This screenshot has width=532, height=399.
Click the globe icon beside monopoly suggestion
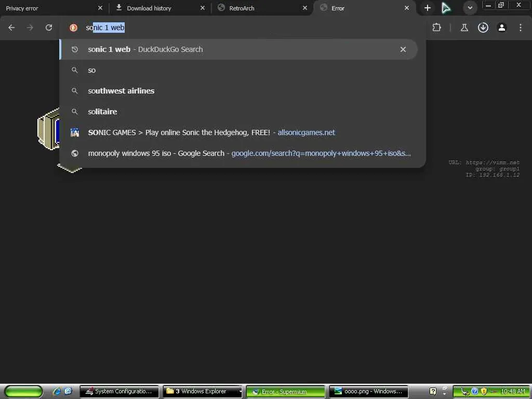coord(75,153)
